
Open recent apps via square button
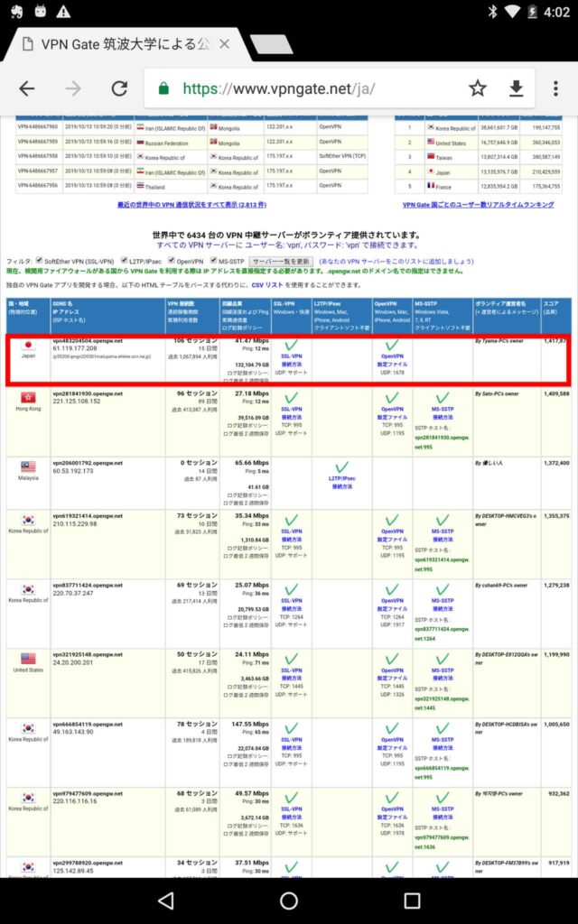412,900
